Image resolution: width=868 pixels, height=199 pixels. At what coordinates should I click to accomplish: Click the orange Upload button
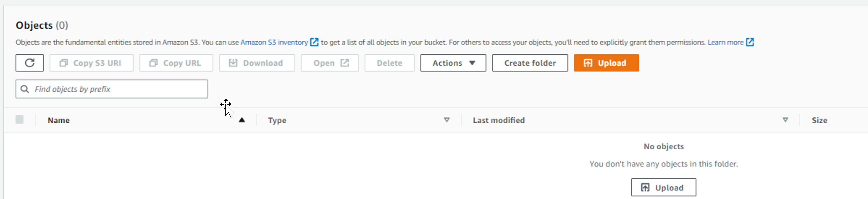point(606,63)
